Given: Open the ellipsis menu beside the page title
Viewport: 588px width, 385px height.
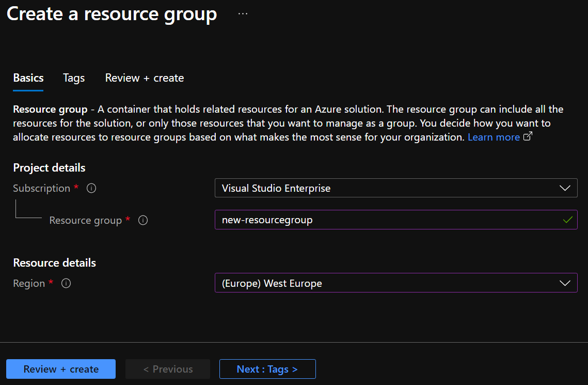Looking at the screenshot, I should point(243,14).
